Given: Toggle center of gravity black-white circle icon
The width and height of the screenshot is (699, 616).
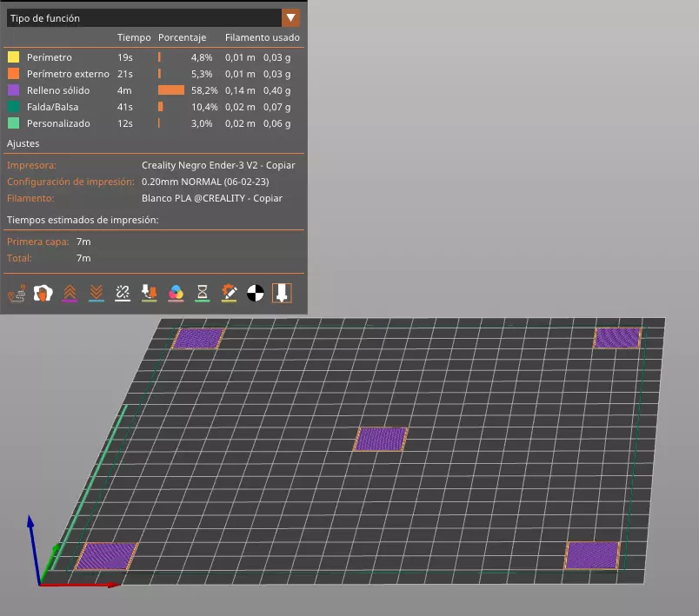Looking at the screenshot, I should pyautogui.click(x=256, y=293).
